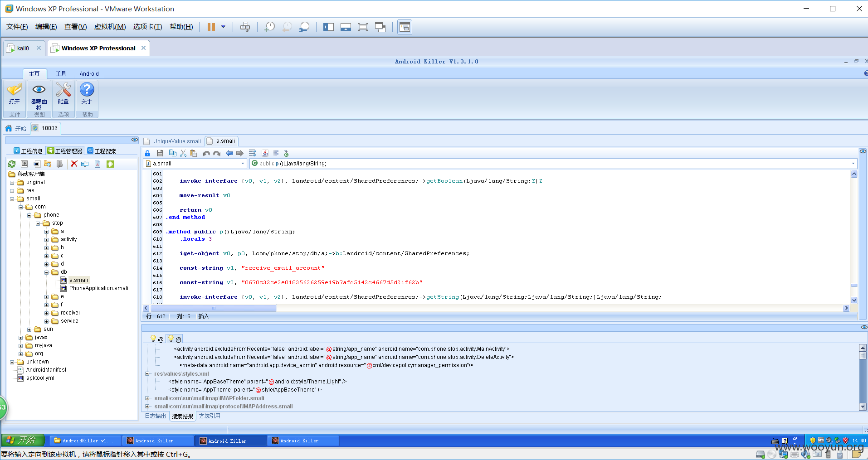Click the 10086 project tab

tap(45, 128)
